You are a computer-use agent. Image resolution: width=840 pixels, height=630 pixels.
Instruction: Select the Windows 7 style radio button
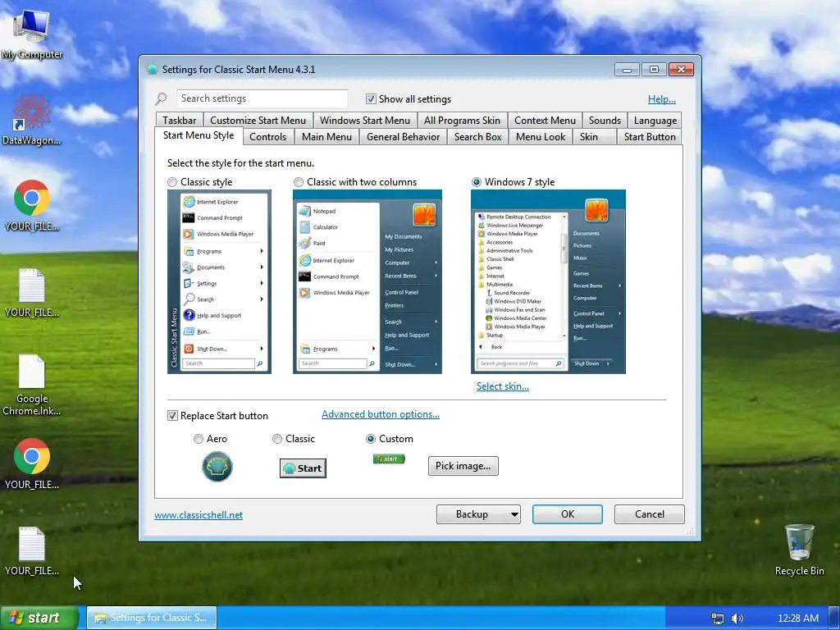point(477,182)
